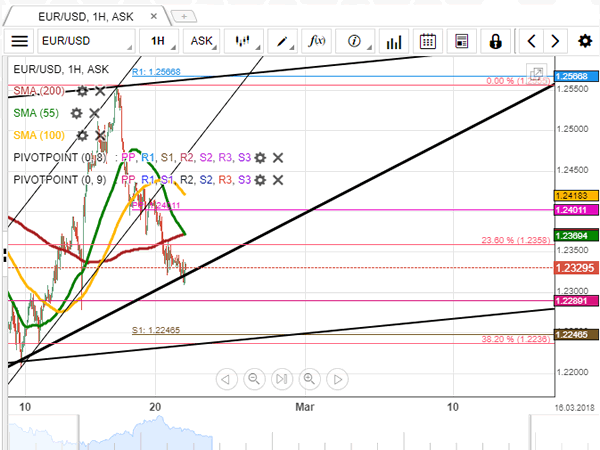Open the f(x) indicators menu
Viewport: 600px width, 450px height.
319,41
